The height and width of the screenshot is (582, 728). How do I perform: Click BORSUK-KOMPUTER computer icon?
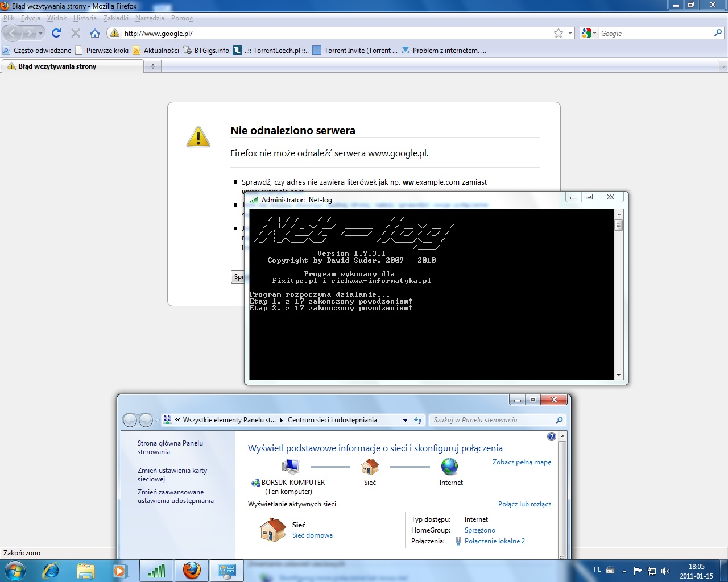(291, 467)
